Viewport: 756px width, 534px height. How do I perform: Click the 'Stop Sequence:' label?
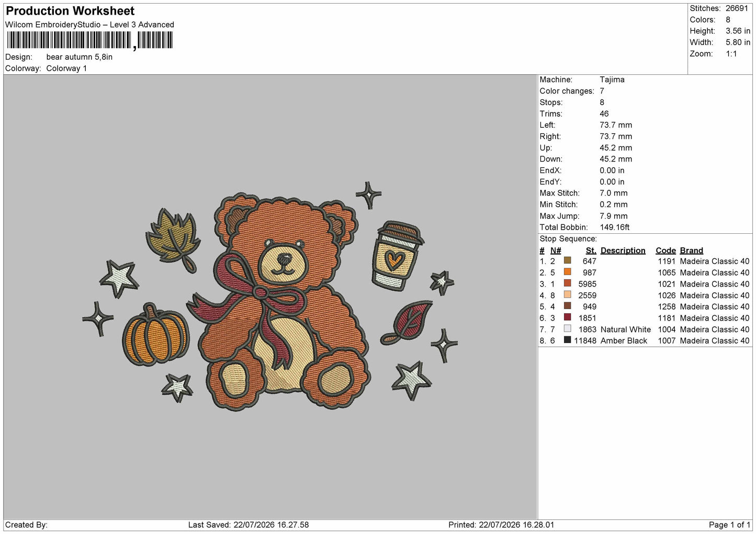568,239
